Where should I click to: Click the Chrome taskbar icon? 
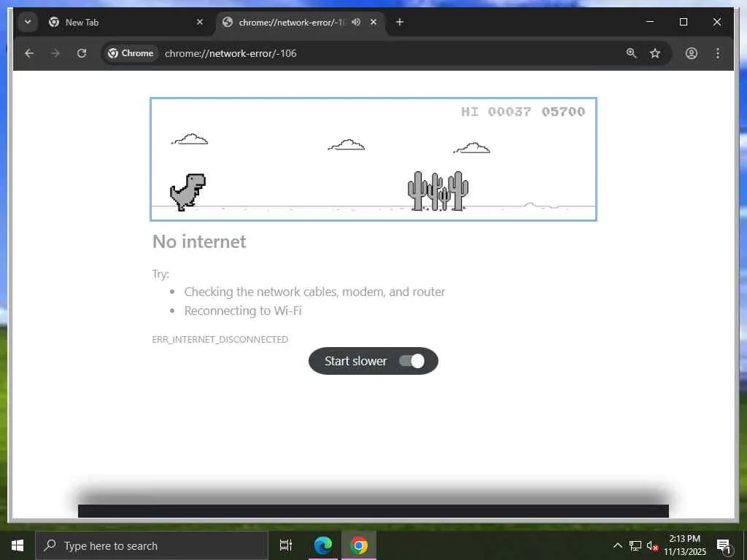tap(359, 545)
